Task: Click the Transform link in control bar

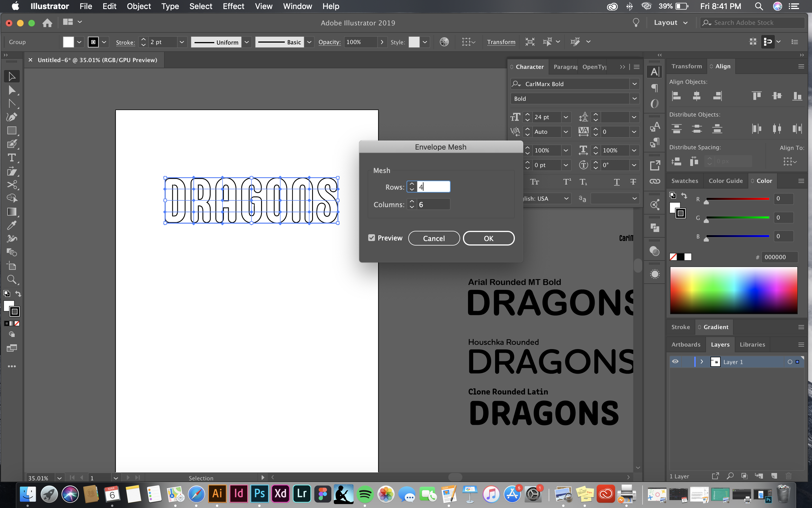Action: (x=501, y=42)
